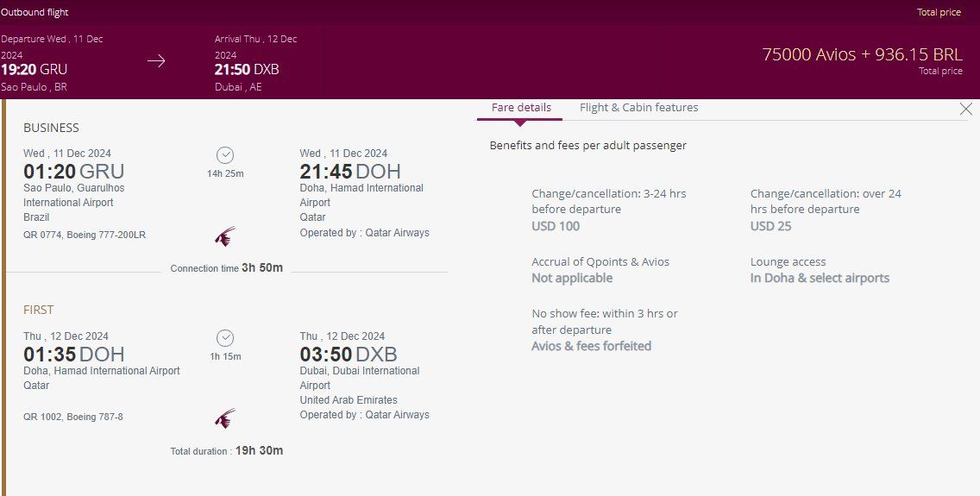Screen dimensions: 980x496
Task: Click the header departure time 19:20 GRU
Action: click(35, 70)
